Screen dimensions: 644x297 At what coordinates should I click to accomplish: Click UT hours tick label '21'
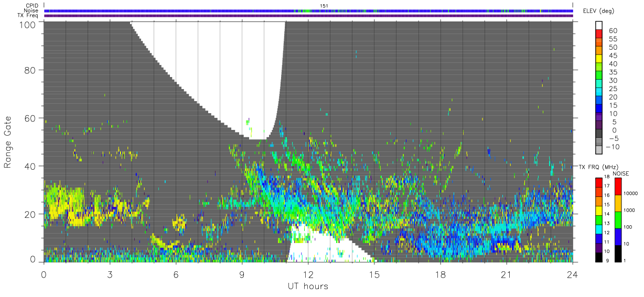pyautogui.click(x=506, y=274)
